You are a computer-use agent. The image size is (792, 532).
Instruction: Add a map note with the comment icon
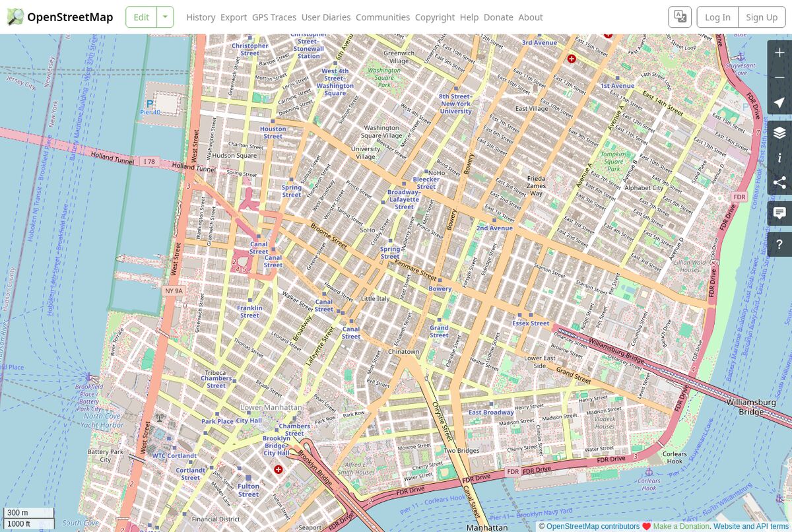pos(779,213)
